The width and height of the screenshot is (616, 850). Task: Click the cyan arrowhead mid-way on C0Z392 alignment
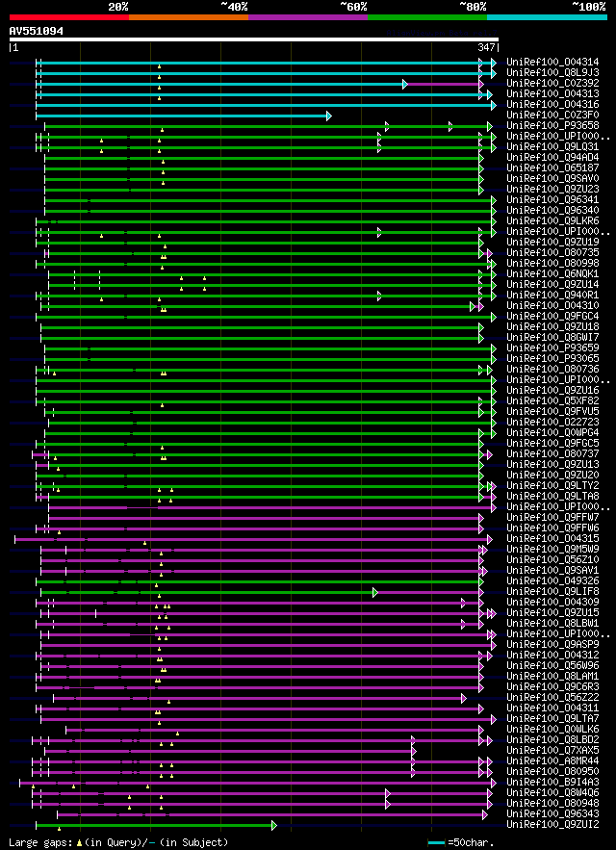click(404, 84)
